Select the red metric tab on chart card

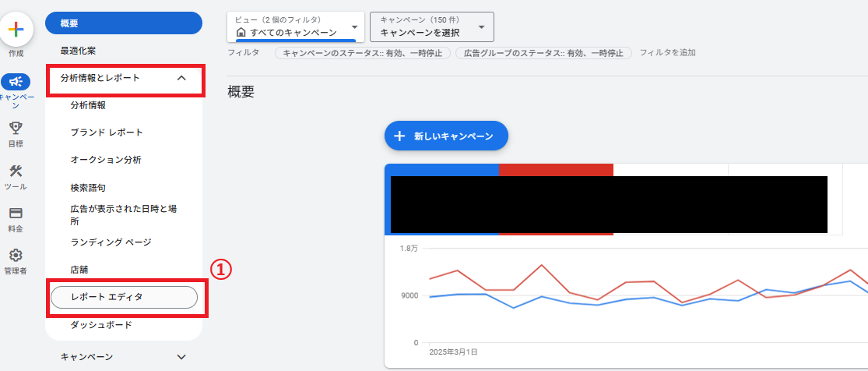tap(556, 200)
